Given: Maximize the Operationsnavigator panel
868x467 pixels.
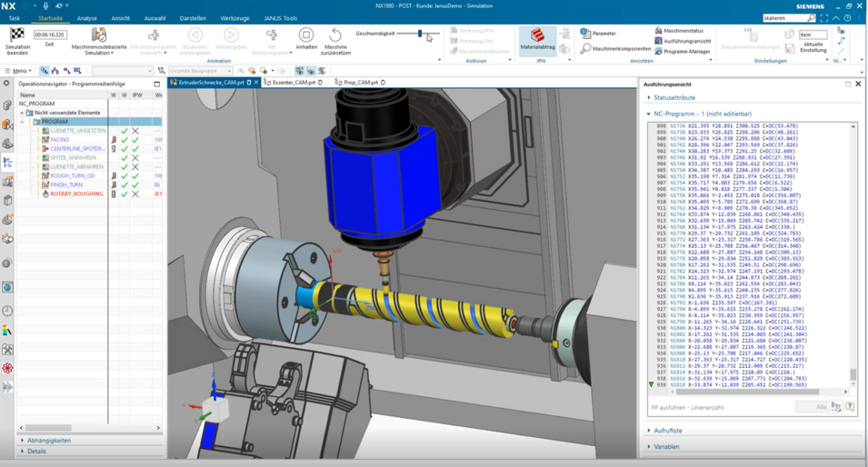Looking at the screenshot, I should pos(156,84).
